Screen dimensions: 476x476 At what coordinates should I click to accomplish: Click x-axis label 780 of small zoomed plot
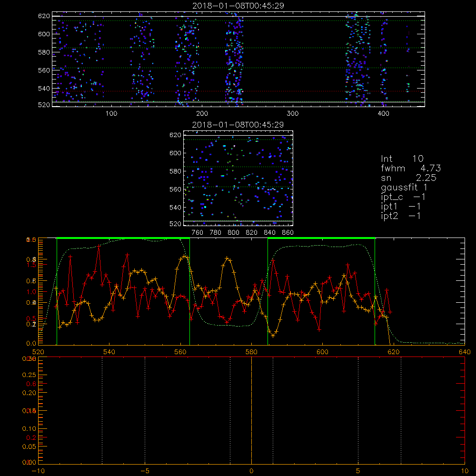[x=216, y=233]
